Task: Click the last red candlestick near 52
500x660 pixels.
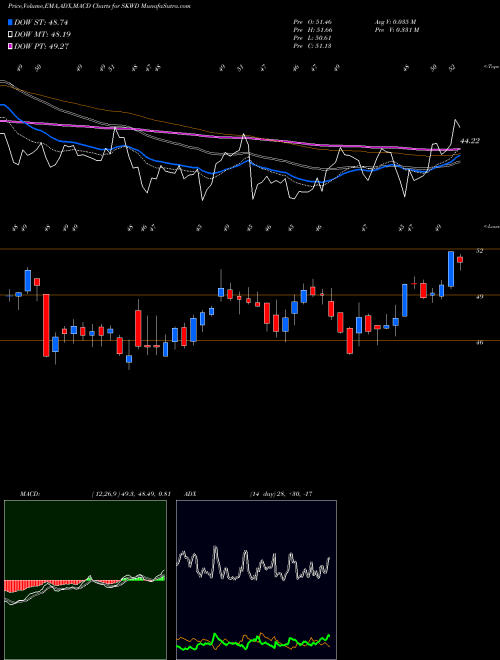Action: click(x=460, y=261)
